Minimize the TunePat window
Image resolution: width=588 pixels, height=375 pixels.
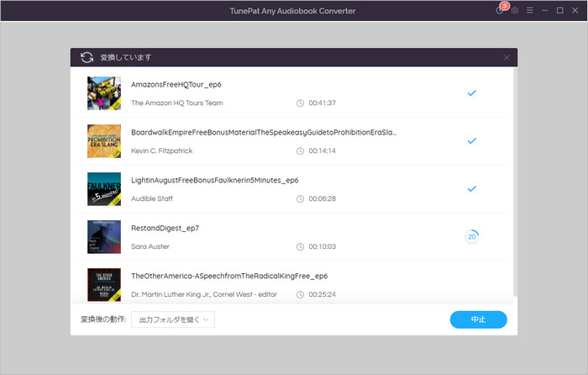click(x=545, y=11)
